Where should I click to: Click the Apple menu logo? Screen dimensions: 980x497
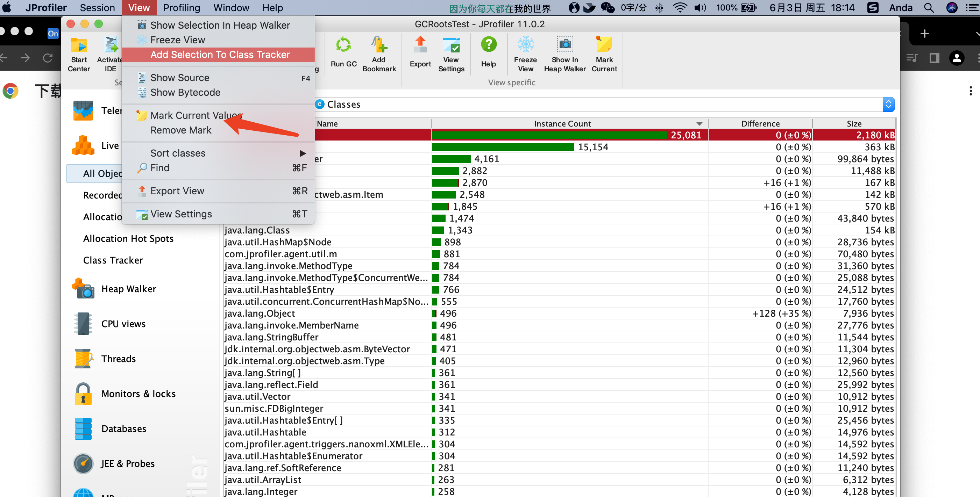tap(7, 8)
